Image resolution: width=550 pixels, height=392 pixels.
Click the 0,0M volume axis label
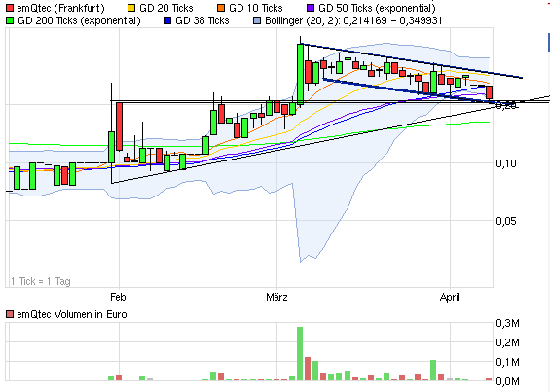(x=507, y=381)
